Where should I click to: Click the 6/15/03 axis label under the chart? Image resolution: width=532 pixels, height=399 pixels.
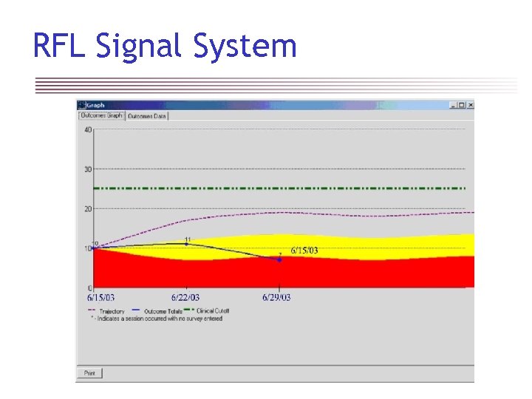(x=100, y=298)
